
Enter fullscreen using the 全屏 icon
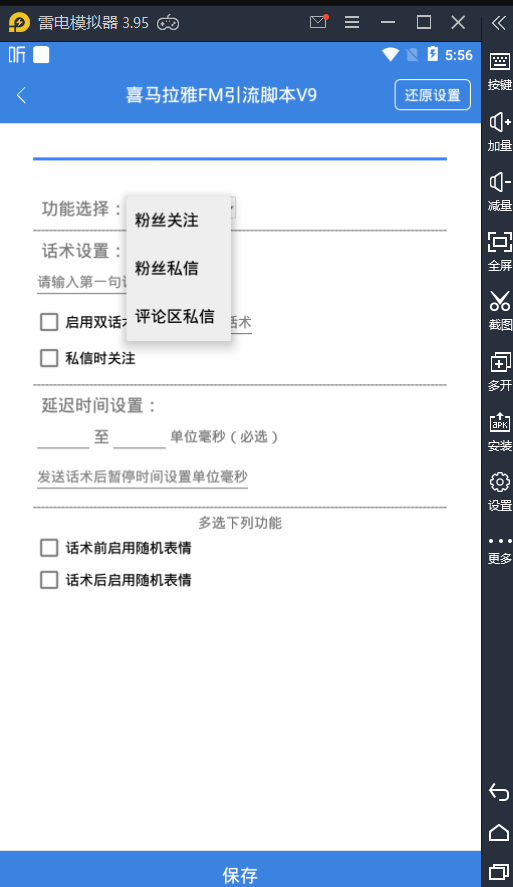pos(499,251)
